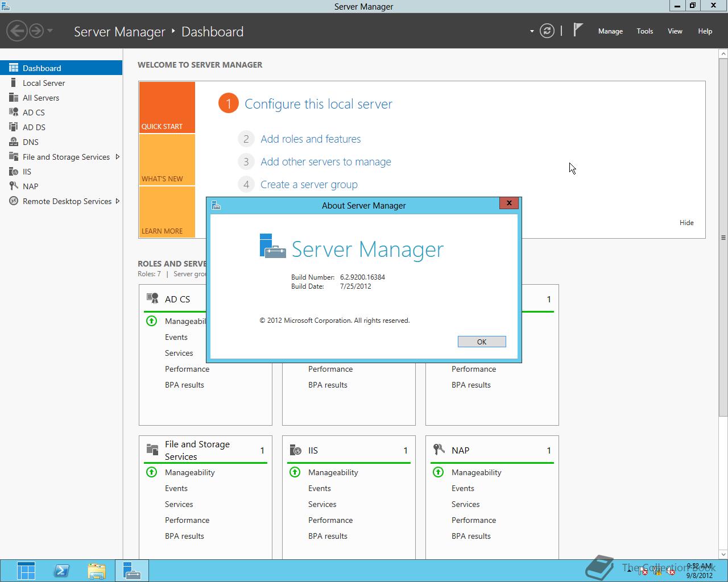
Task: Click the Forward navigation arrow
Action: [36, 31]
